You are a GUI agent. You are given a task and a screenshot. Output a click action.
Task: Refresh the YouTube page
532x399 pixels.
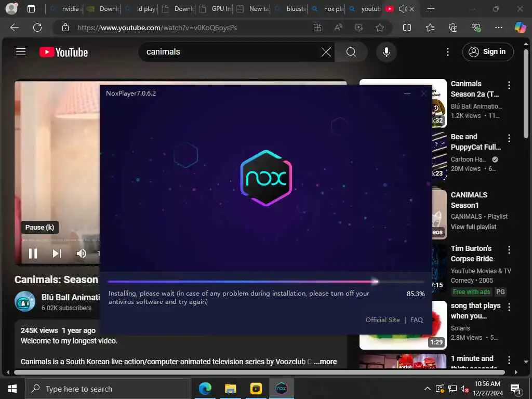click(37, 28)
